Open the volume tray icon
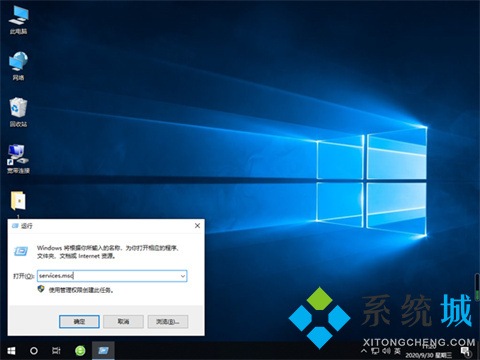Screen dimensions: 480x360 click(386, 351)
